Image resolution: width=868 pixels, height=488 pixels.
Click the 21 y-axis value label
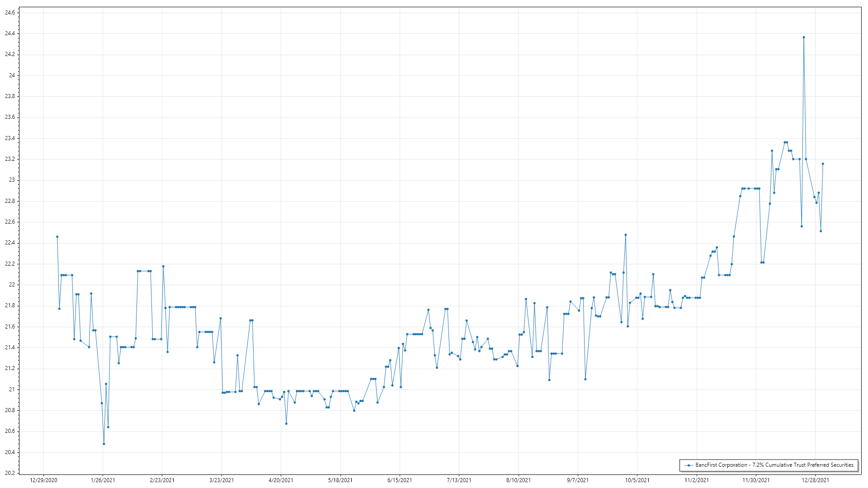coord(12,389)
